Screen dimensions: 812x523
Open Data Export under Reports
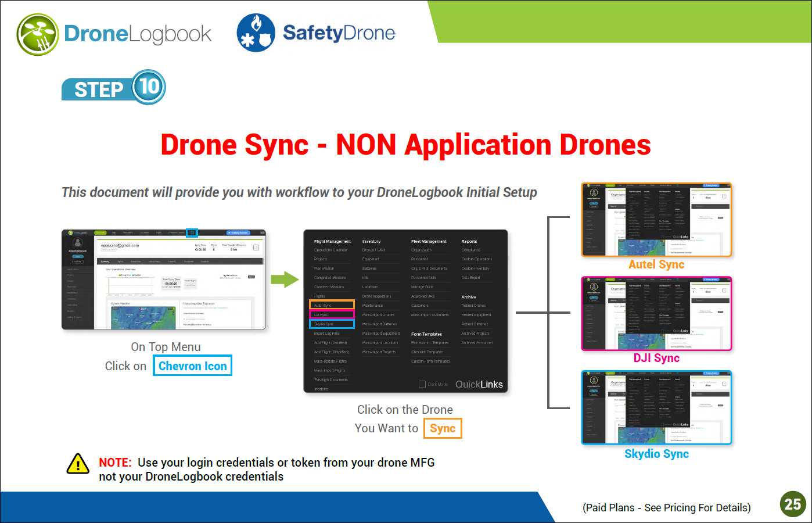click(x=471, y=278)
